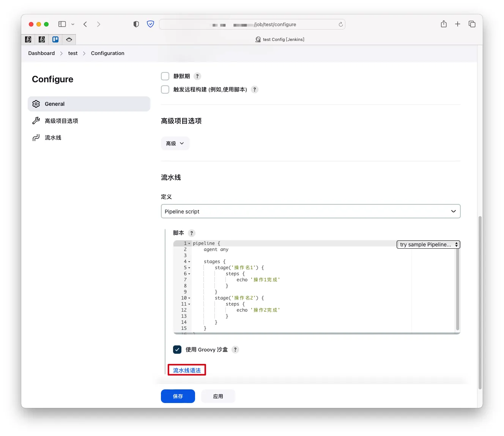This screenshot has width=504, height=436.
Task: Show help for 使用 Groovy 沙盒
Action: [x=235, y=350]
